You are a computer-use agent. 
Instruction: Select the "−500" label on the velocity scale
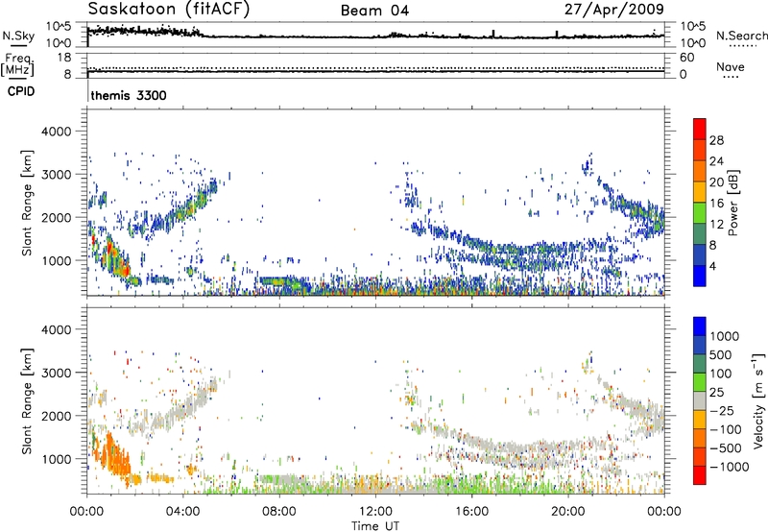[726, 448]
